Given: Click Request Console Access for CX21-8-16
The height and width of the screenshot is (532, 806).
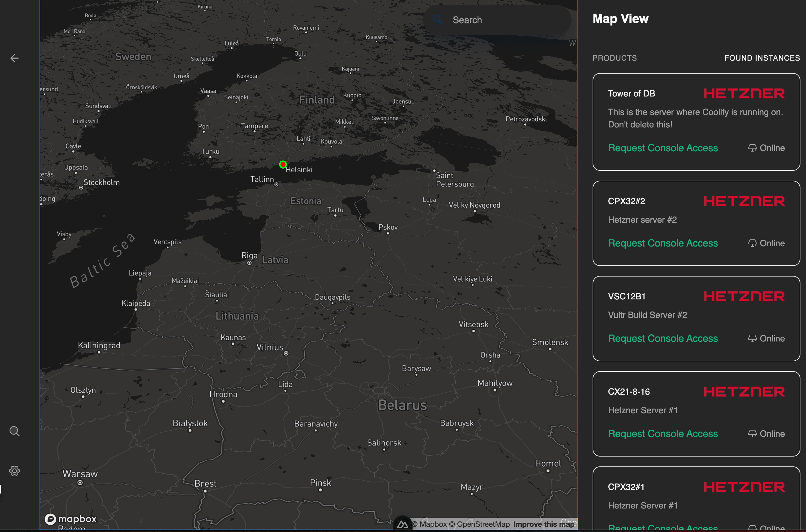Looking at the screenshot, I should tap(663, 433).
